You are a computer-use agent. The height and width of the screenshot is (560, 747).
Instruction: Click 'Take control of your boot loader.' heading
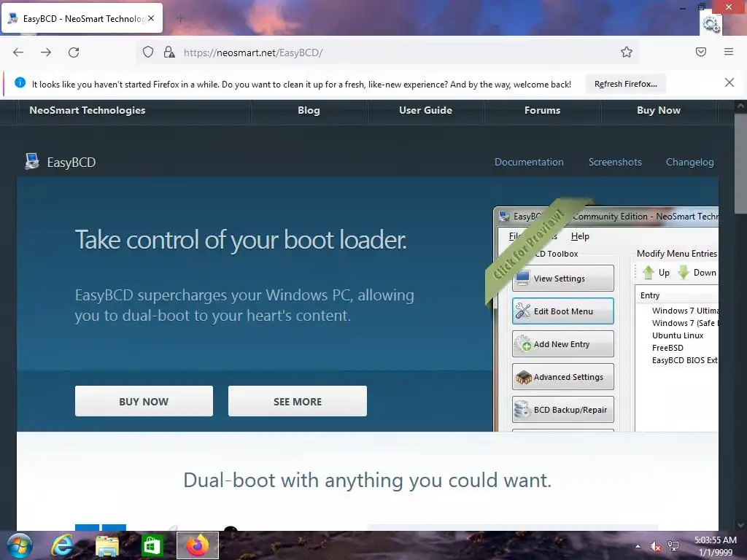pyautogui.click(x=241, y=239)
